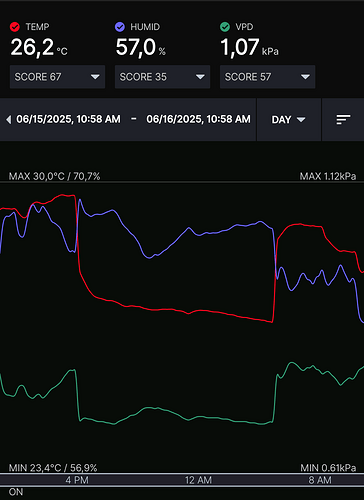Click the MAX 1.12kPa label
This screenshot has height=500, width=364.
[x=328, y=176]
